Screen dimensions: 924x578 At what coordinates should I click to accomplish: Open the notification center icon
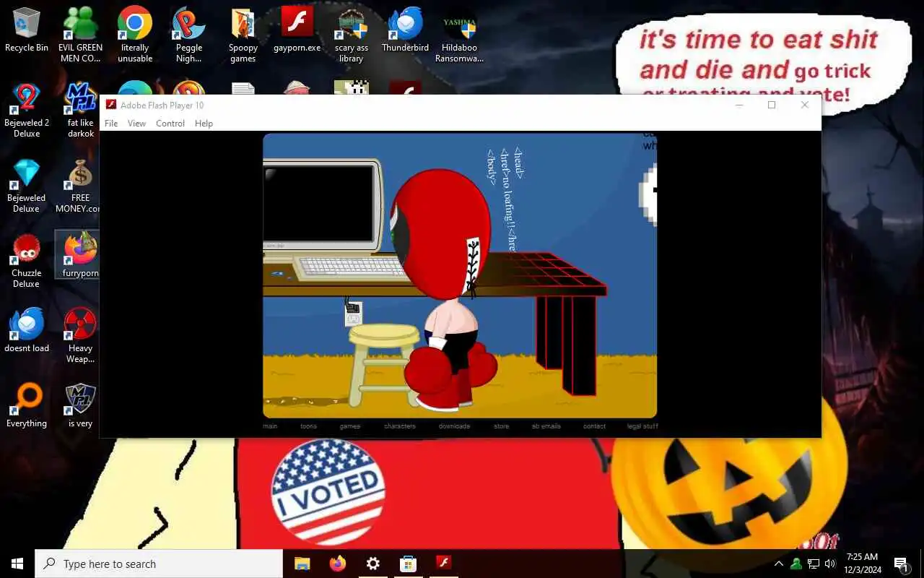(x=902, y=564)
